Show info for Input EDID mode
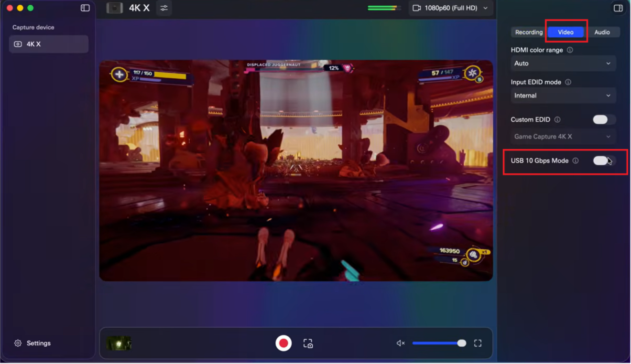This screenshot has width=631, height=364. click(x=568, y=82)
